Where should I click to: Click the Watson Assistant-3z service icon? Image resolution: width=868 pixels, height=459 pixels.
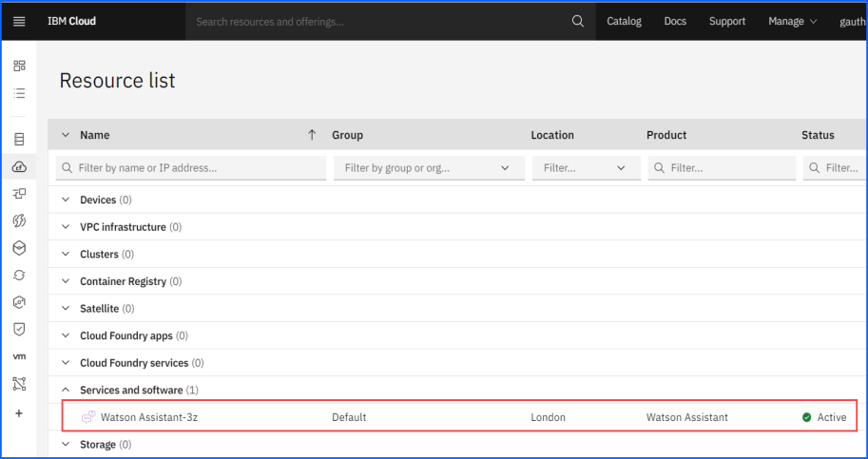(x=87, y=417)
